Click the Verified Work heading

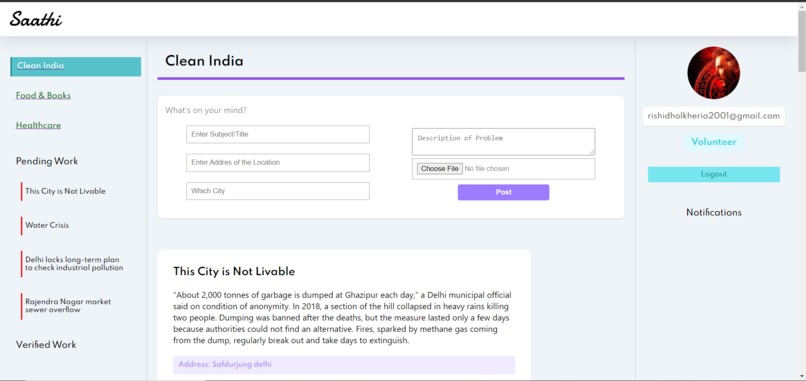coord(46,344)
